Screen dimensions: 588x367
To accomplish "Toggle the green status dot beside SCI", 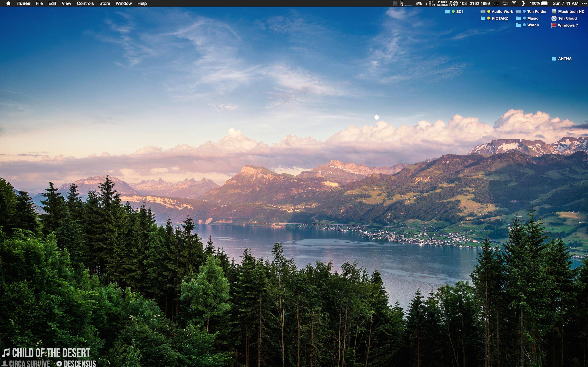I will click(454, 11).
